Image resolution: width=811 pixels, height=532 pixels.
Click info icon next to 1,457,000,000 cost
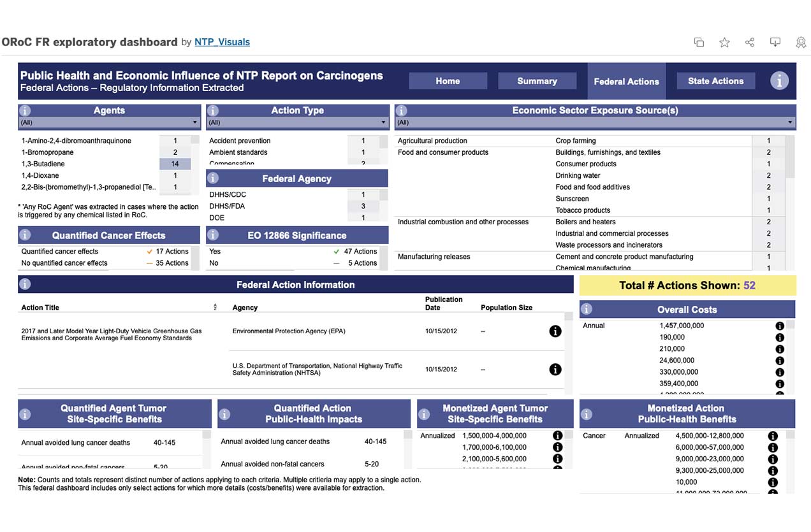[x=780, y=326]
